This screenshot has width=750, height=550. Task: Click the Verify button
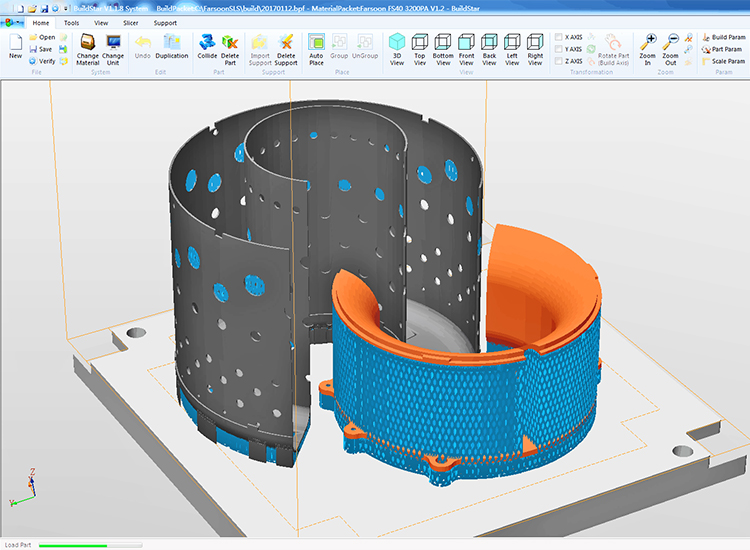[42, 61]
